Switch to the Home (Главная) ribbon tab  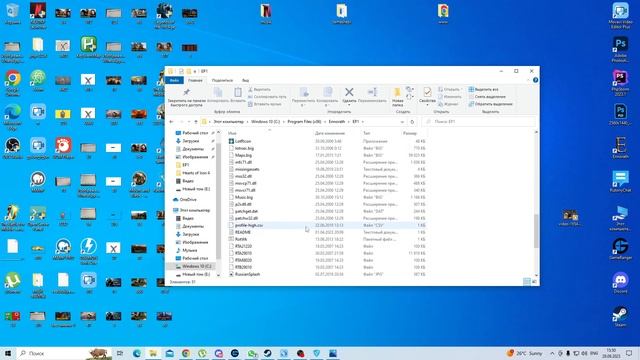[x=195, y=80]
